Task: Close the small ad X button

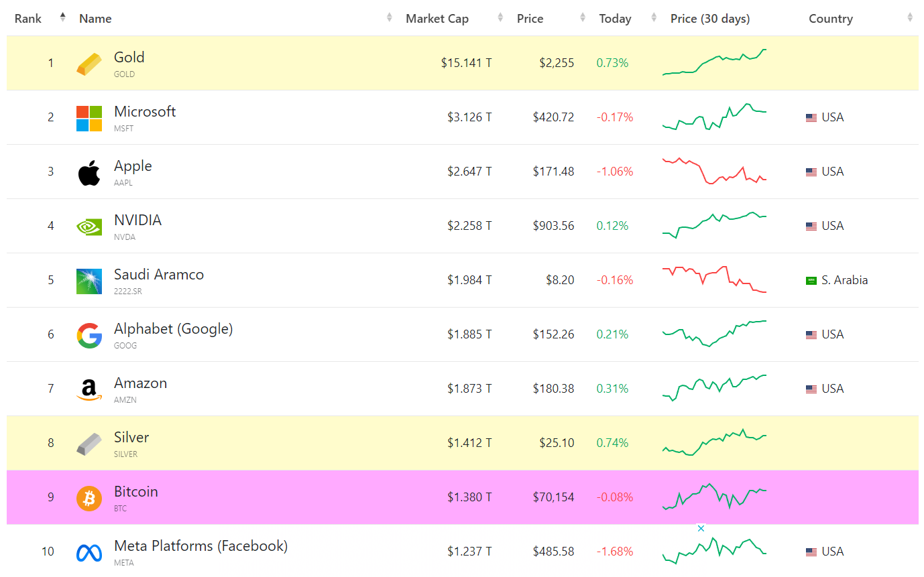Action: (x=701, y=529)
